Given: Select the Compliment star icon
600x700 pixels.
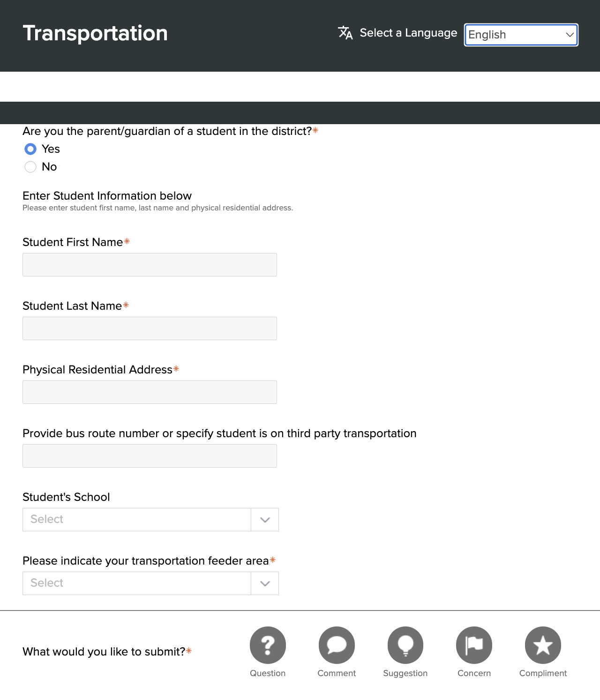Looking at the screenshot, I should pyautogui.click(x=543, y=645).
